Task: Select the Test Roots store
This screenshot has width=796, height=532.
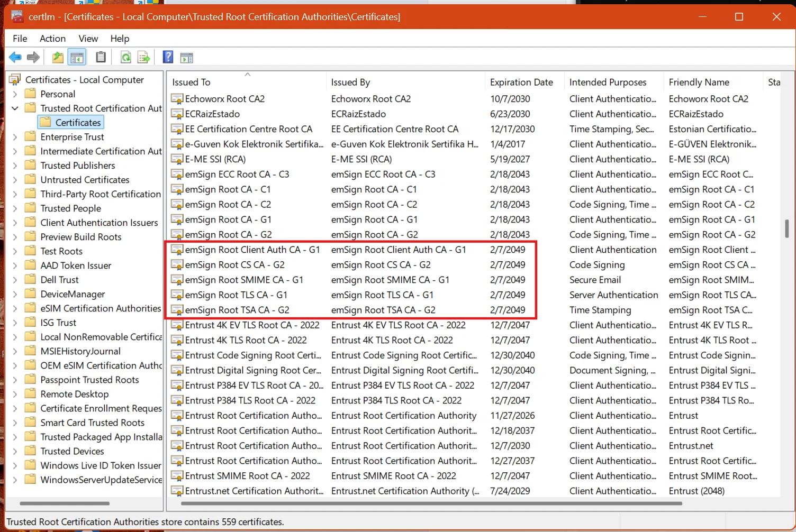Action: coord(61,251)
